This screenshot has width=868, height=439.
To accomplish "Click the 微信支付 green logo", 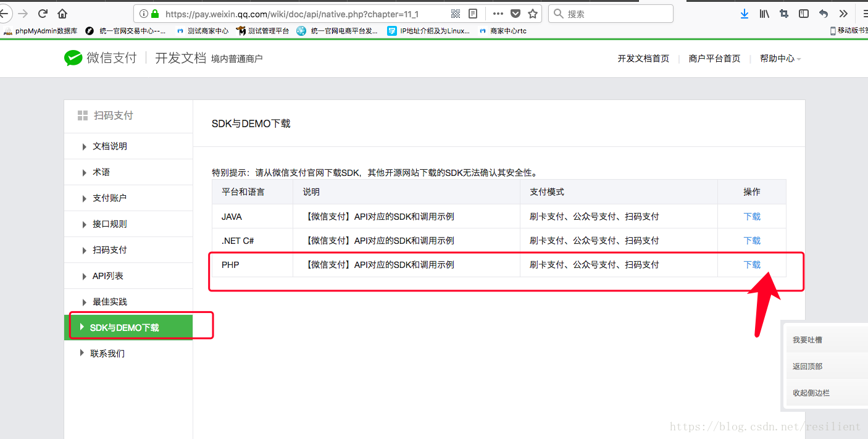I will point(100,58).
